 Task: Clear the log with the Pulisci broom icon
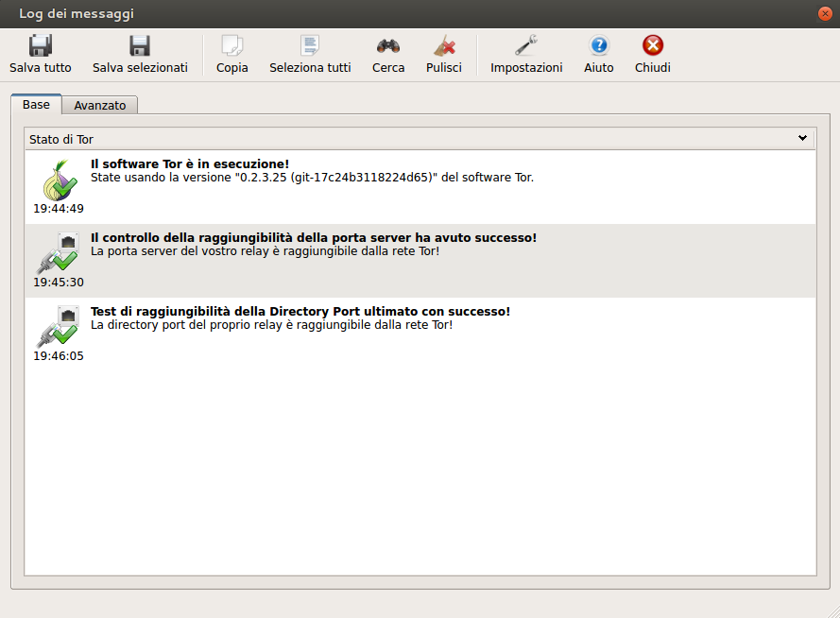444,45
